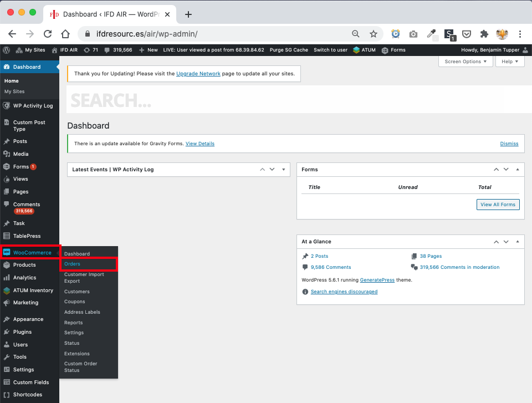Click Purge SG Cache in admin bar
This screenshot has width=532, height=403.
coord(289,50)
